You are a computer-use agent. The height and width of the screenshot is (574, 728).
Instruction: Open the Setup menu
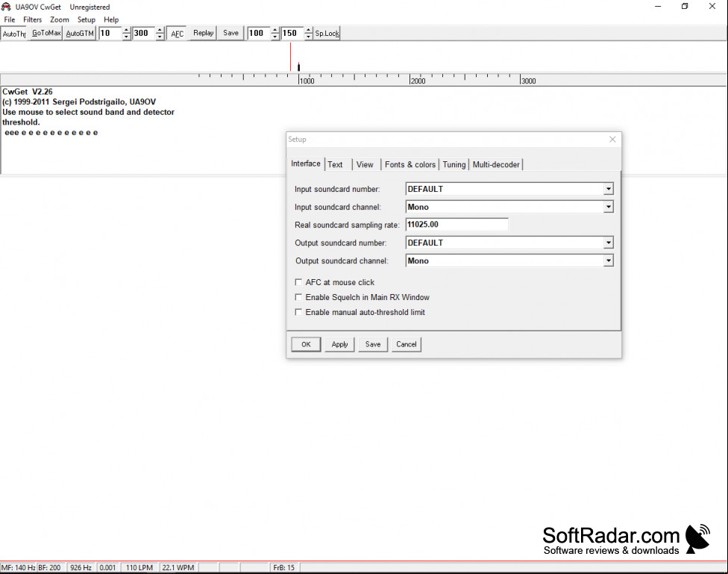[x=87, y=19]
